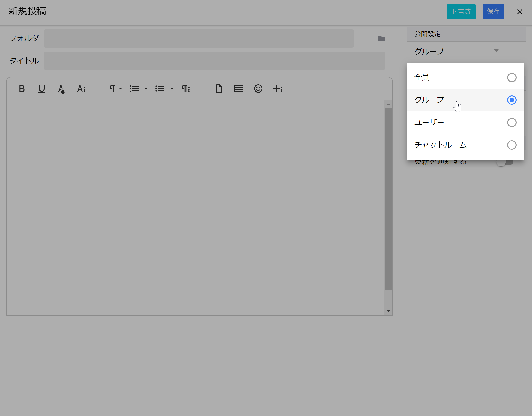This screenshot has width=532, height=416.
Task: Click the folder browse icon
Action: [x=381, y=38]
